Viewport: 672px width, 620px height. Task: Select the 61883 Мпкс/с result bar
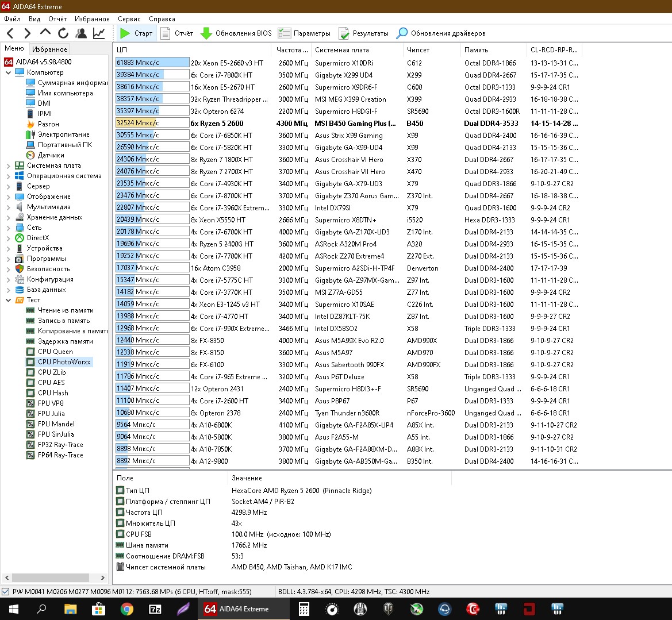tap(152, 63)
